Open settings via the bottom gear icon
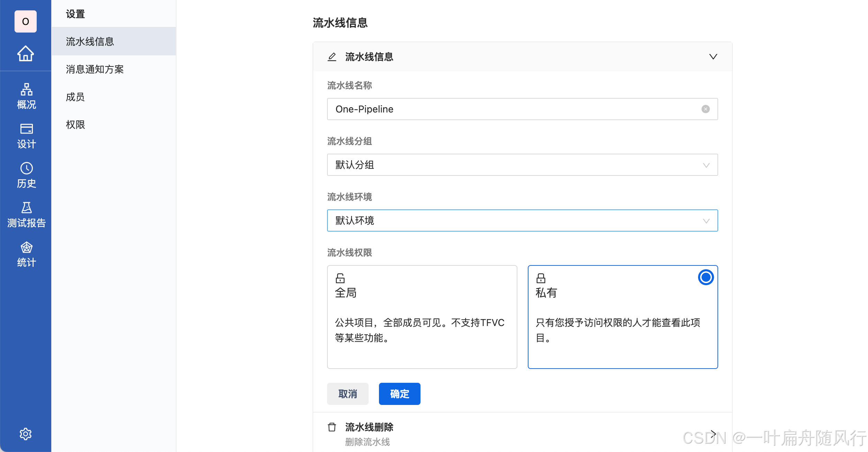Image resolution: width=868 pixels, height=452 pixels. (x=26, y=434)
